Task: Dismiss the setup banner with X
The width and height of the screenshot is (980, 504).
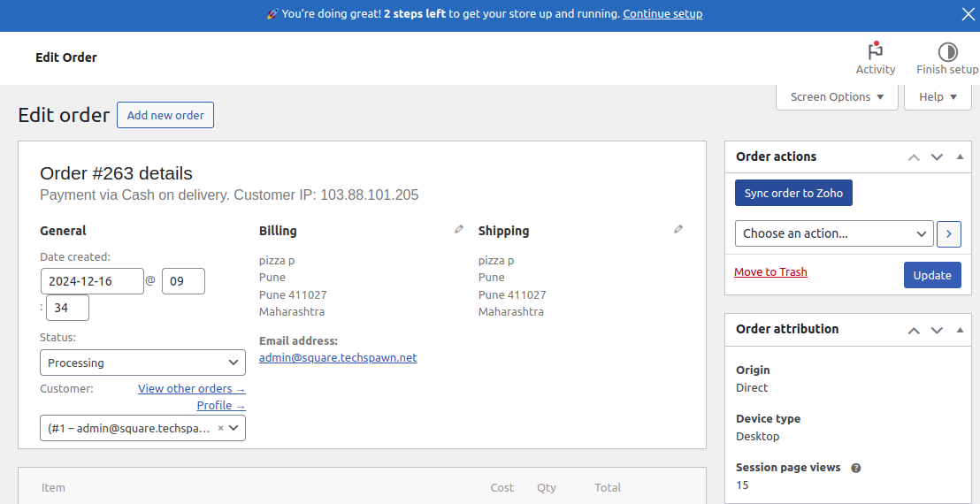Action: click(x=968, y=14)
